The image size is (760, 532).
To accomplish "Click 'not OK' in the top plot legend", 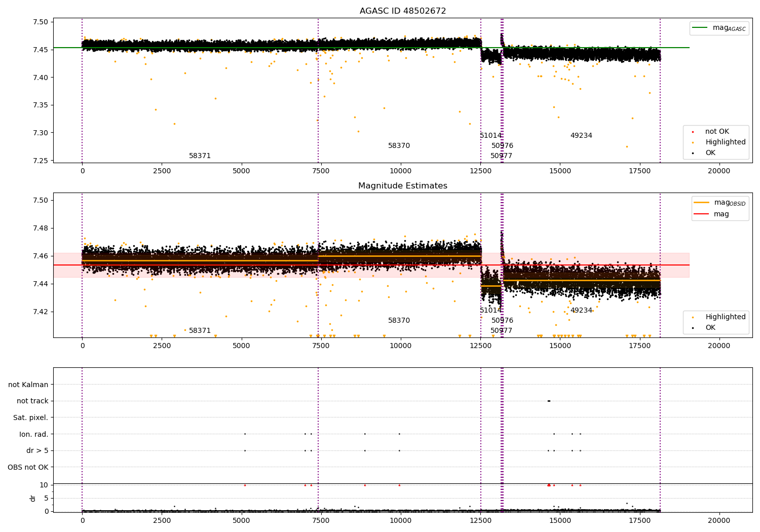I will tap(717, 132).
